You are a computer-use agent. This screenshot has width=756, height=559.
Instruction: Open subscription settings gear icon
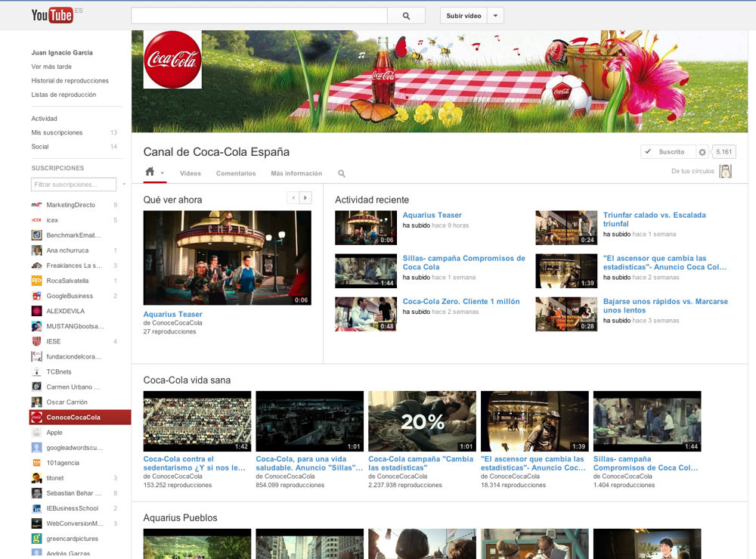(x=702, y=152)
